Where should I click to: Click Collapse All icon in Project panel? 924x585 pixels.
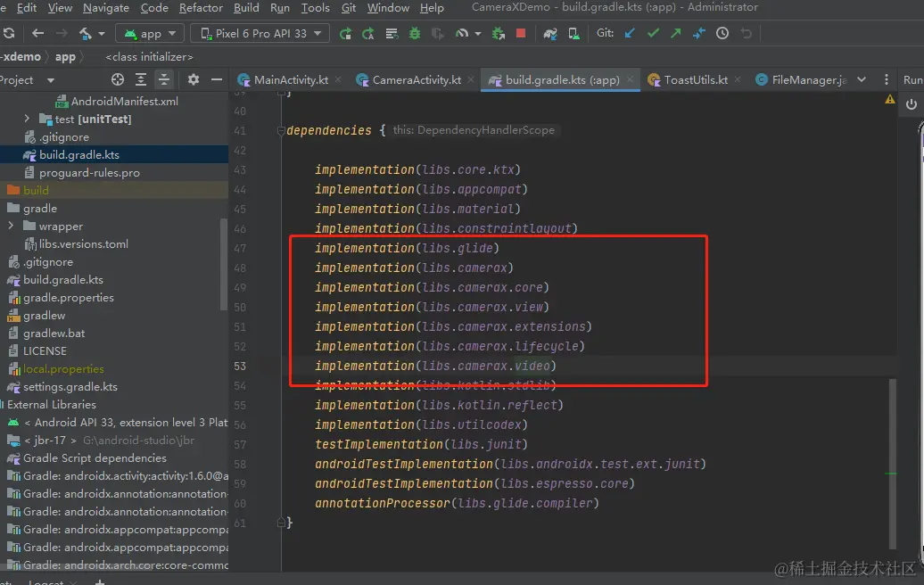pos(164,79)
